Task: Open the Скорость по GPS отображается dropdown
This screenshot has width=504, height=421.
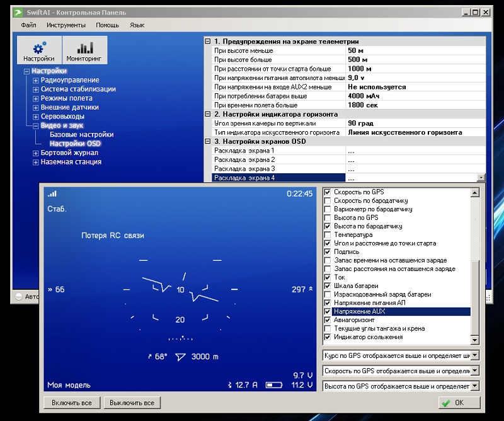Action: pos(475,371)
